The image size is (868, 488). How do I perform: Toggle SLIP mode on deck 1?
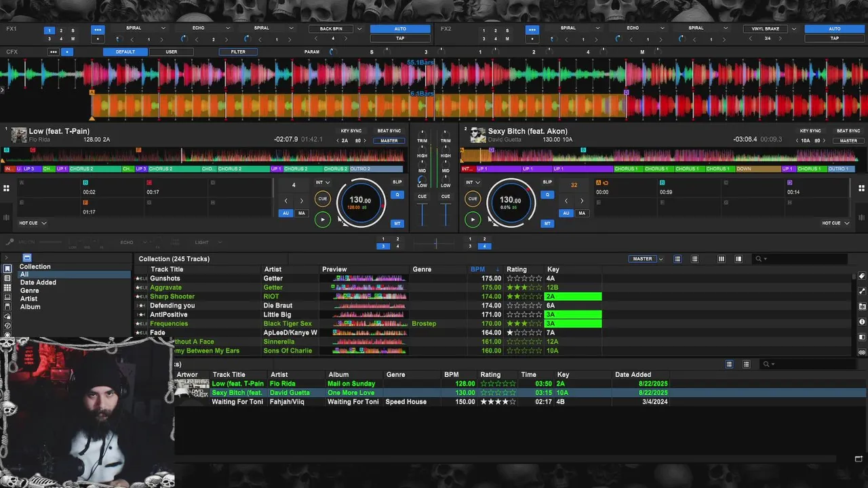click(397, 182)
